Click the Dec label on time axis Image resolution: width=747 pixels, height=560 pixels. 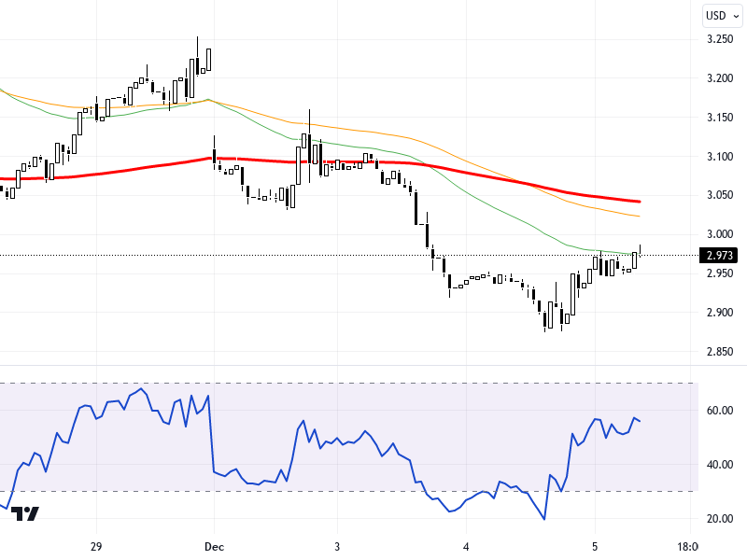214,546
